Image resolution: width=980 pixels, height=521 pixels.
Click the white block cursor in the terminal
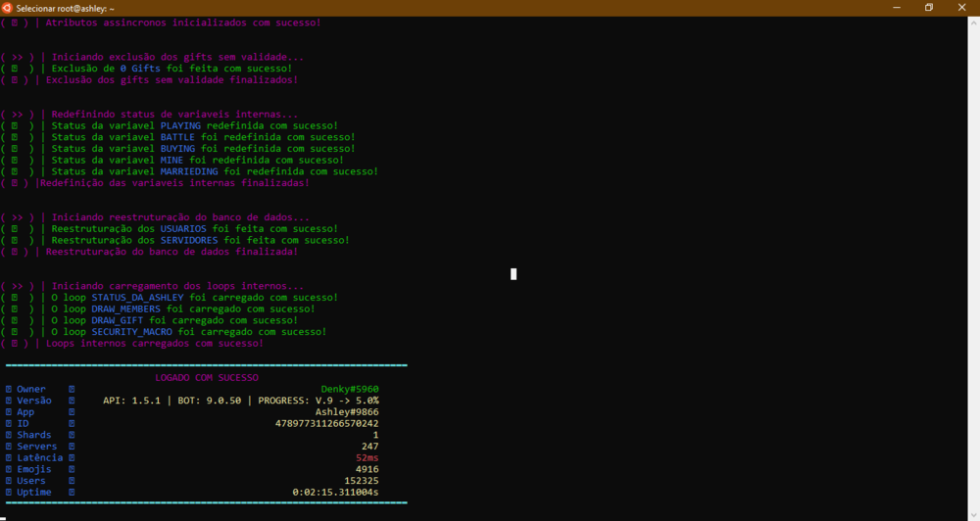pos(514,274)
